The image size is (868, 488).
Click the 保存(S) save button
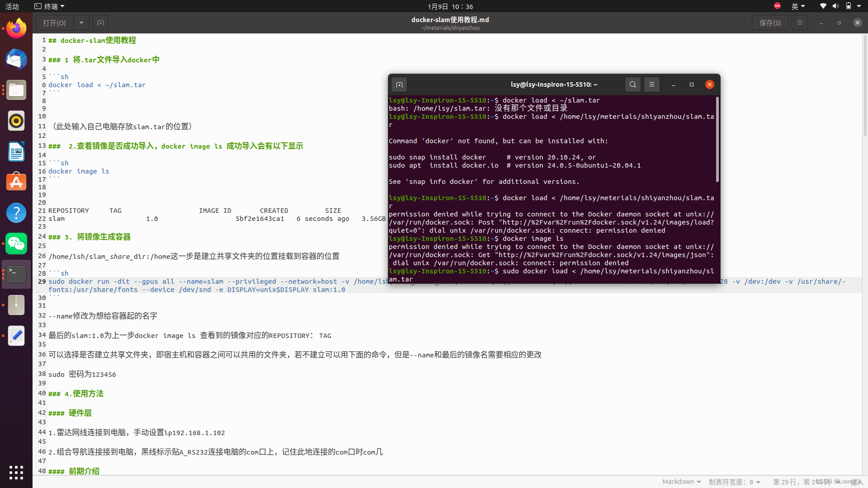(770, 23)
